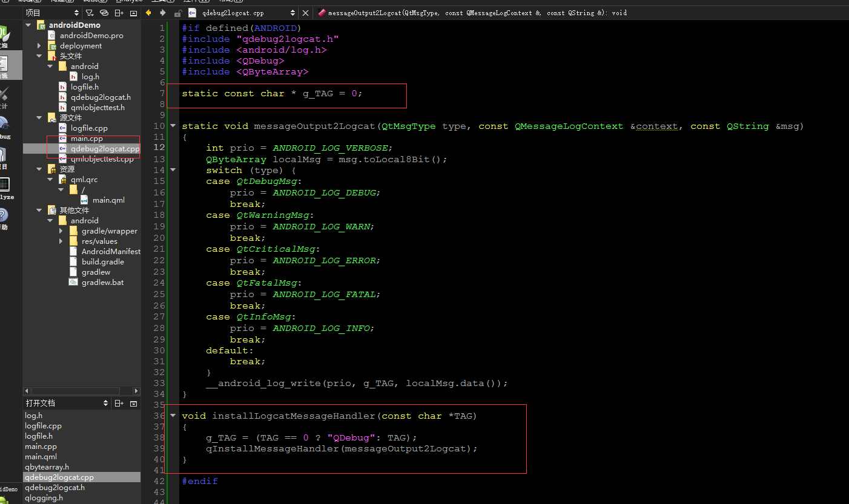
Task: Expand the deployment node
Action: point(39,45)
